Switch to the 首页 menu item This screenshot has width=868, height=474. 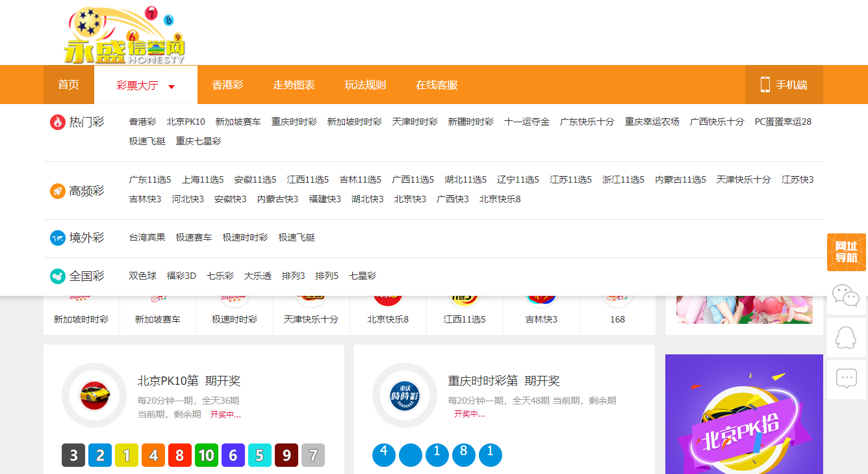(x=69, y=84)
